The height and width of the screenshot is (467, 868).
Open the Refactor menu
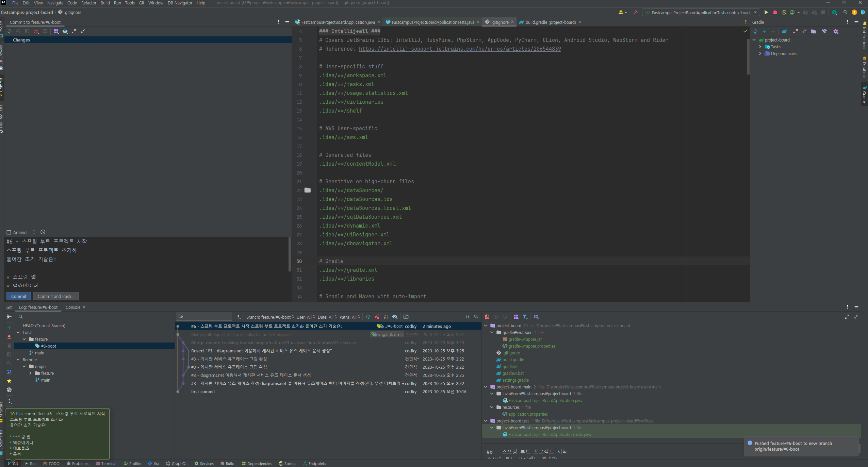[x=88, y=3]
